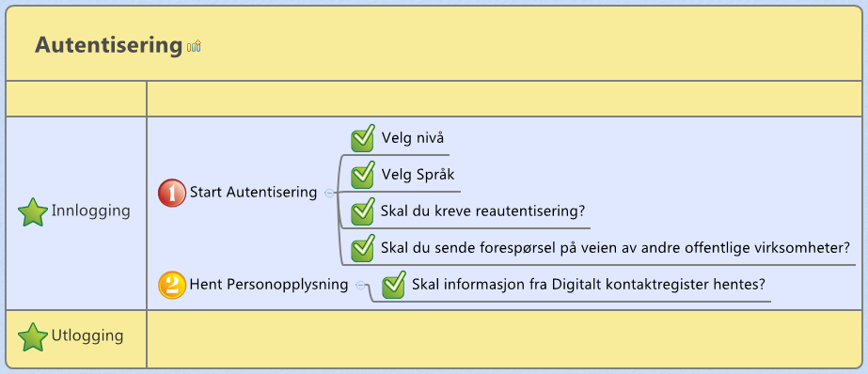
Task: Click the green star beside Utlogging
Action: tap(33, 337)
